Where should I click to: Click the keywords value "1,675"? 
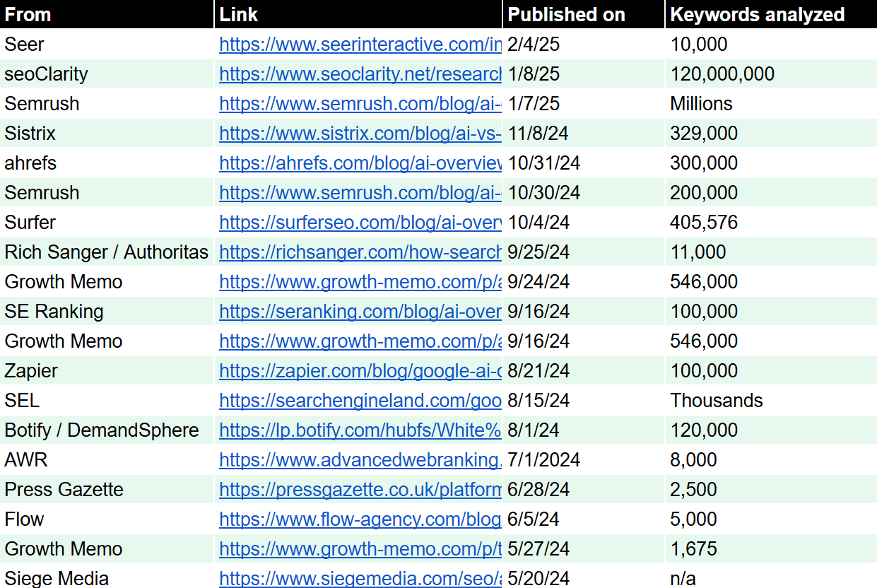click(x=693, y=549)
